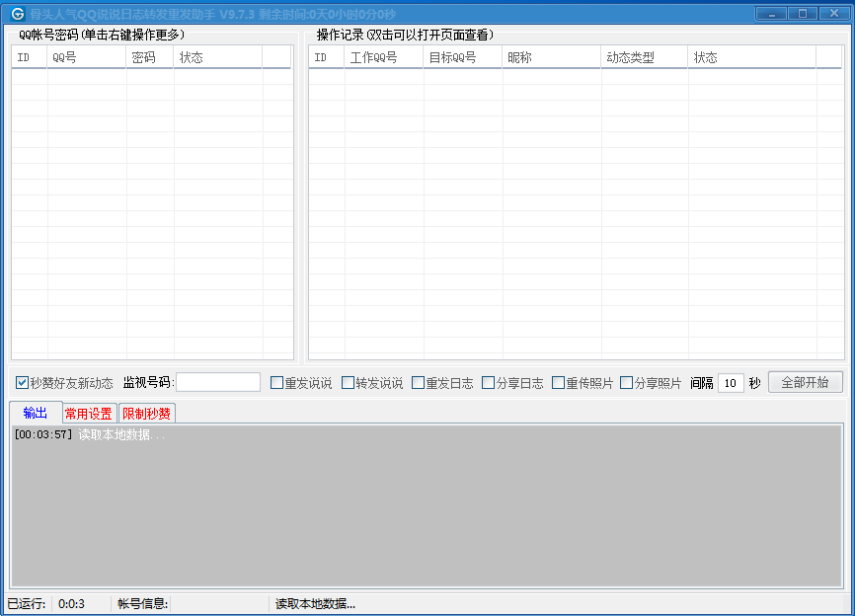Click the 间隔 seconds field showing 10
The image size is (855, 616).
(x=731, y=383)
